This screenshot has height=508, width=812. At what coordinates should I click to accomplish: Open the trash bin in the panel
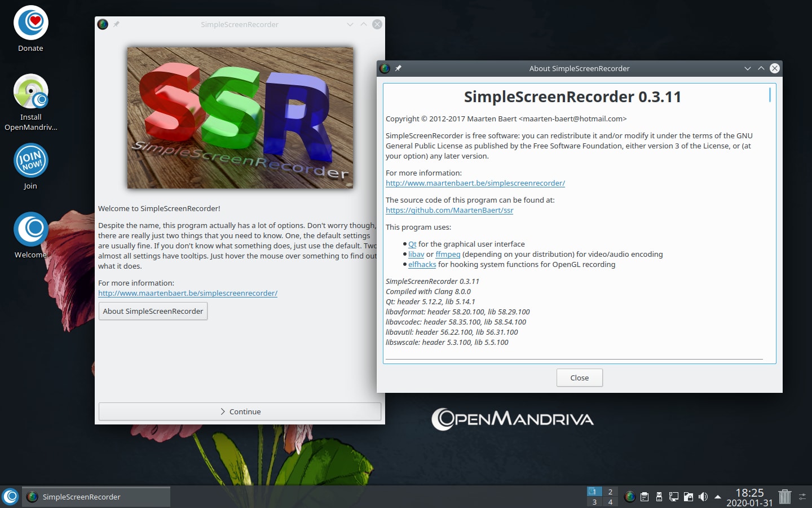coord(784,497)
